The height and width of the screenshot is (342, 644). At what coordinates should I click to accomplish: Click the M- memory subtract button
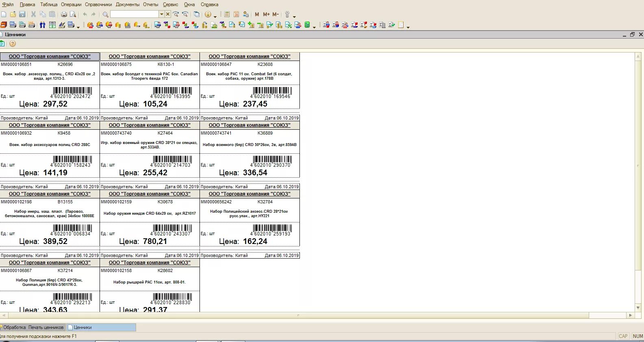click(x=275, y=14)
